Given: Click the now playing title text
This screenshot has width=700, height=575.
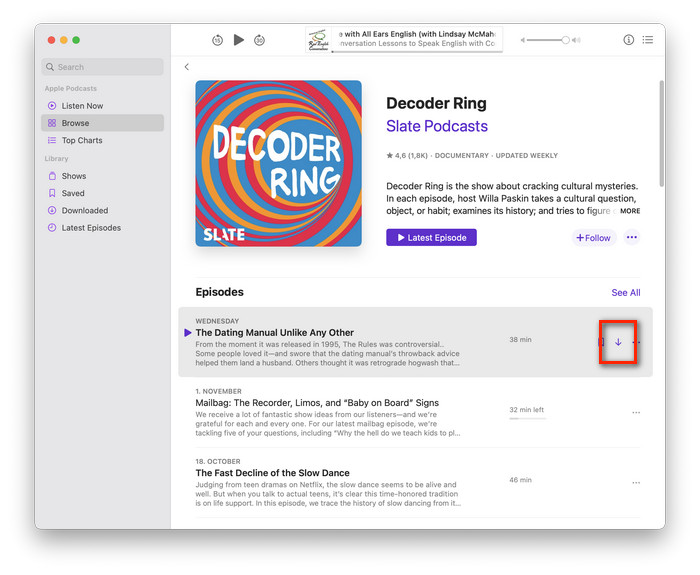Looking at the screenshot, I should 417,34.
